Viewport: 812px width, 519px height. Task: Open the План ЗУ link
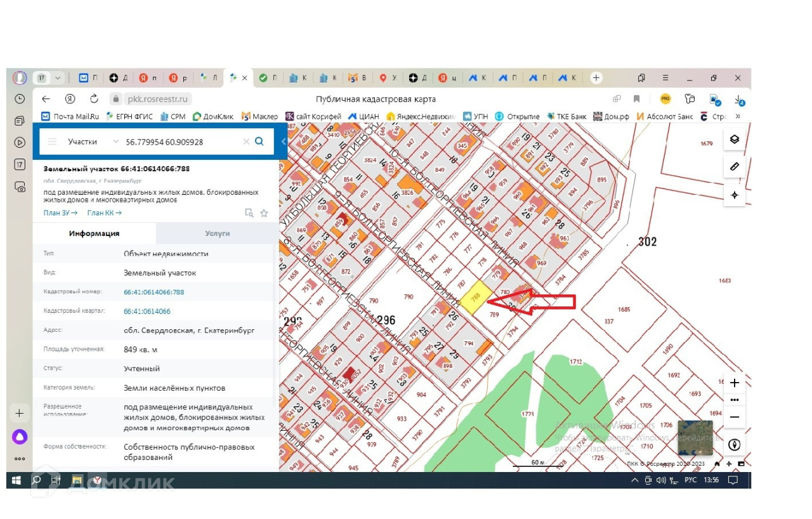(60, 213)
